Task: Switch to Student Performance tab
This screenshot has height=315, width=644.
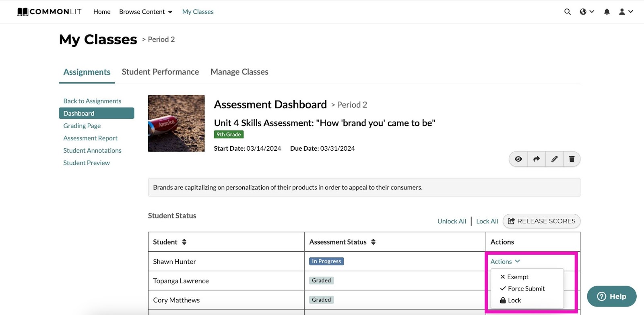Action: point(160,72)
